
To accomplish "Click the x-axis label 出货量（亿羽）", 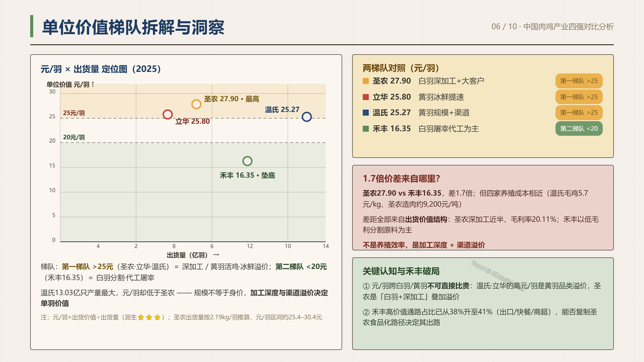I will (x=193, y=255).
